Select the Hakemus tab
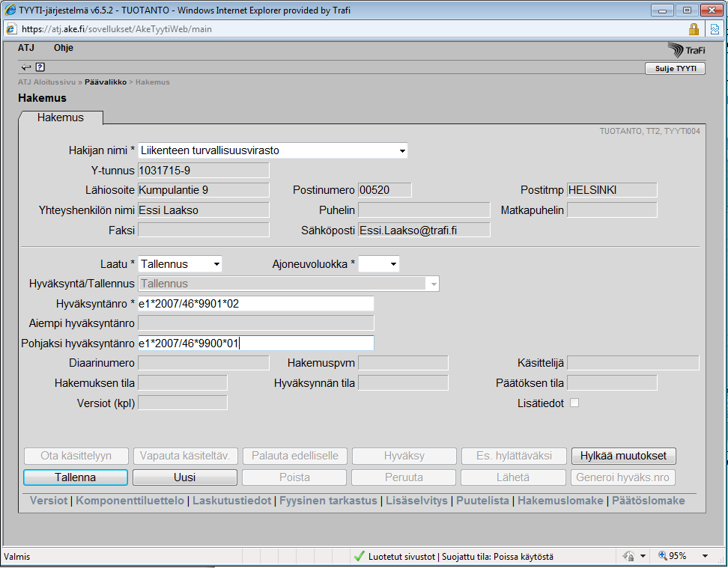This screenshot has height=568, width=728. 61,117
